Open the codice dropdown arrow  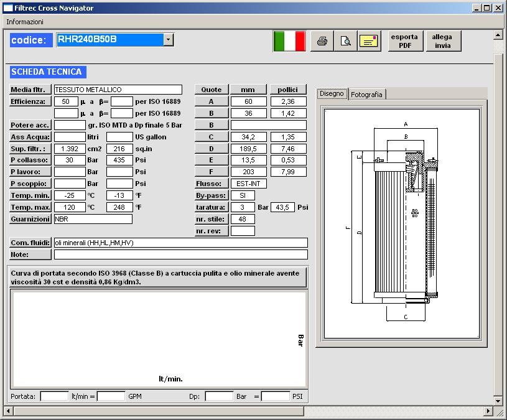pyautogui.click(x=169, y=40)
